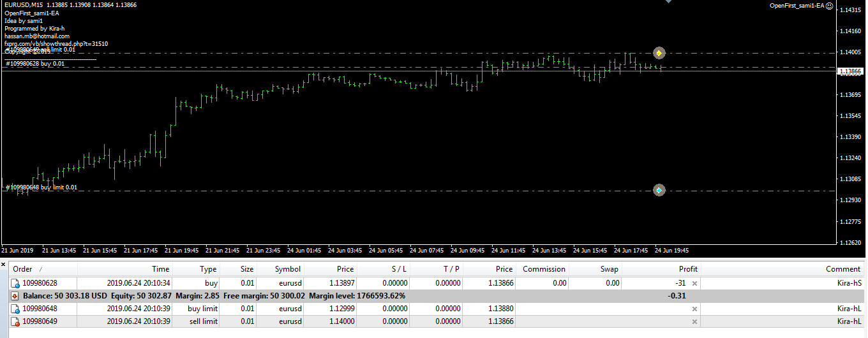
Task: Delete the pending buy limit order via its X
Action: coord(694,309)
